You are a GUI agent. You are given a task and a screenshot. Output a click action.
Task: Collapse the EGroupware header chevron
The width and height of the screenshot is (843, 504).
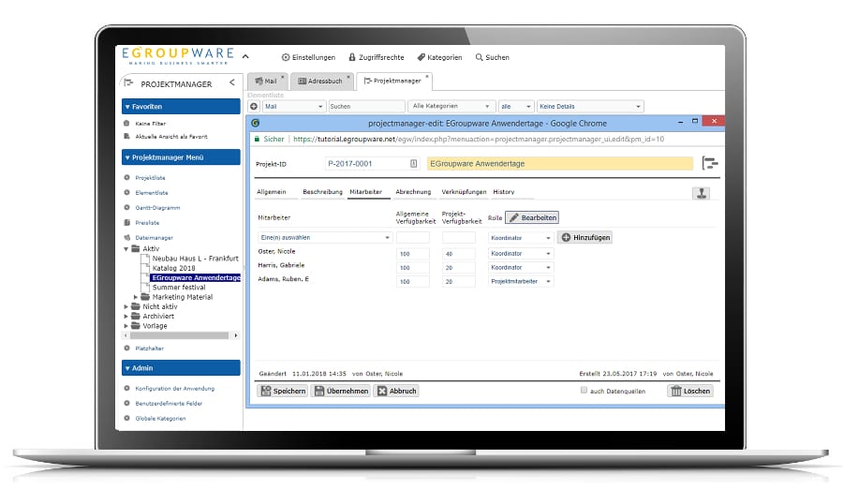coord(245,56)
